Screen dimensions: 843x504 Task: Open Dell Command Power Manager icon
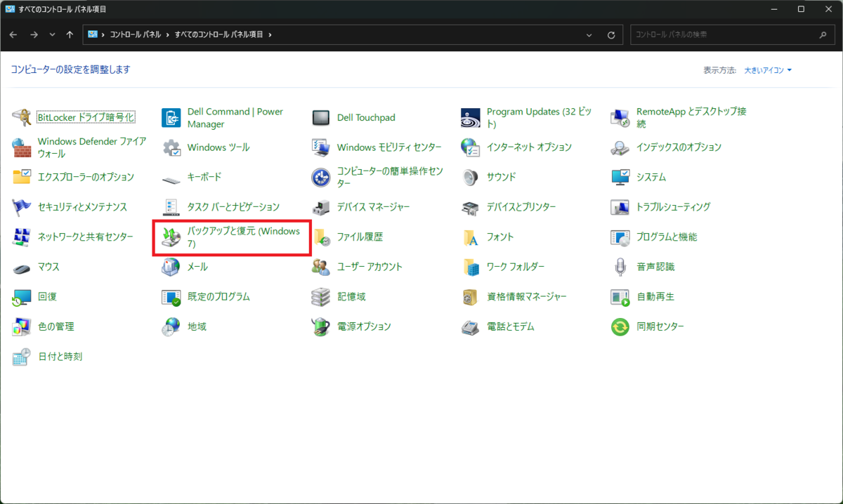pos(171,117)
